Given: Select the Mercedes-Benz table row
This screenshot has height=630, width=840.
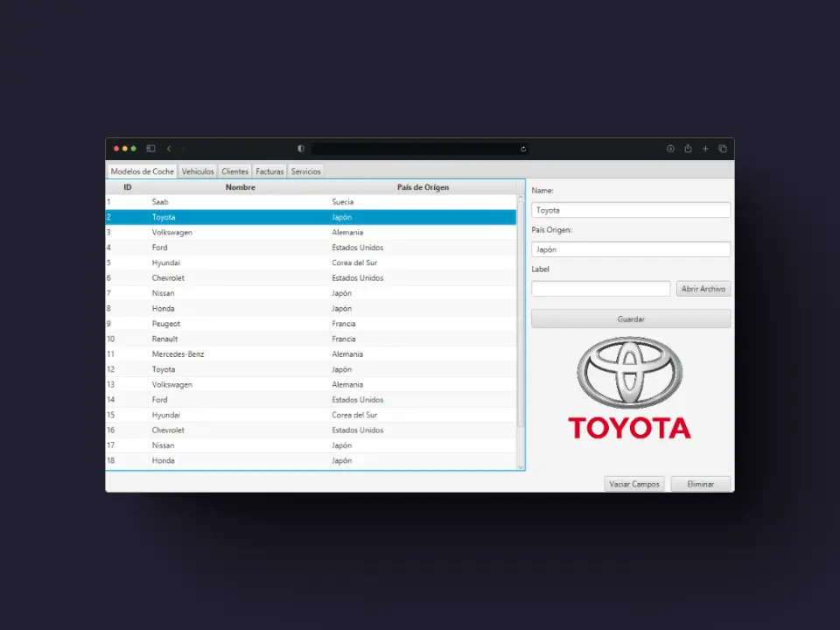Looking at the screenshot, I should coord(311,354).
